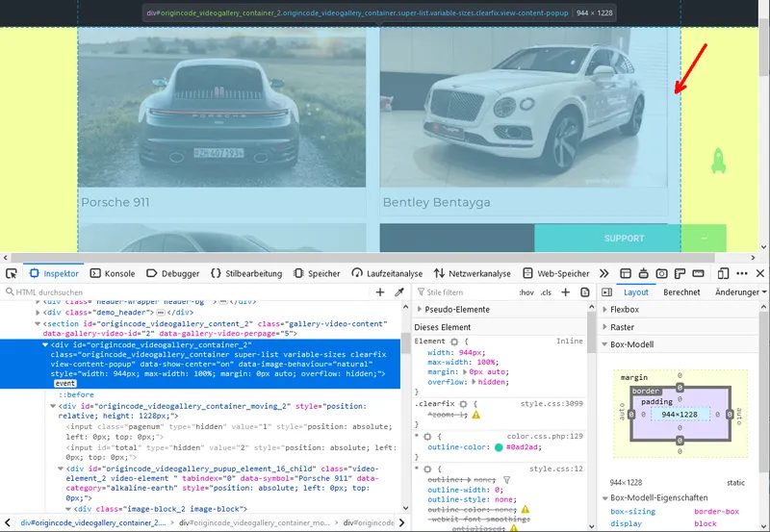Click the Bentley Bentayga car thumbnail
Image resolution: width=770 pixels, height=532 pixels.
[x=524, y=107]
